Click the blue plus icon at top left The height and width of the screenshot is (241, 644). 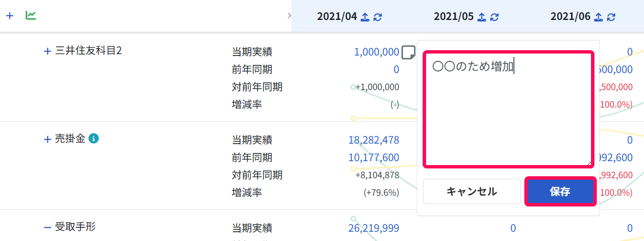click(x=10, y=16)
